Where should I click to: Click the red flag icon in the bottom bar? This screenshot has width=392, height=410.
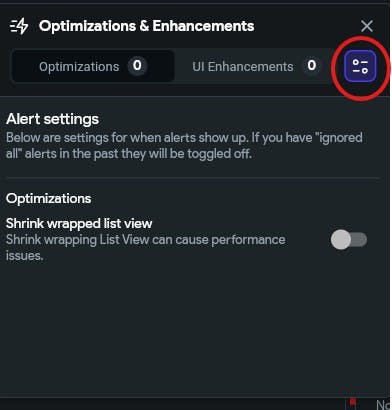point(353,404)
